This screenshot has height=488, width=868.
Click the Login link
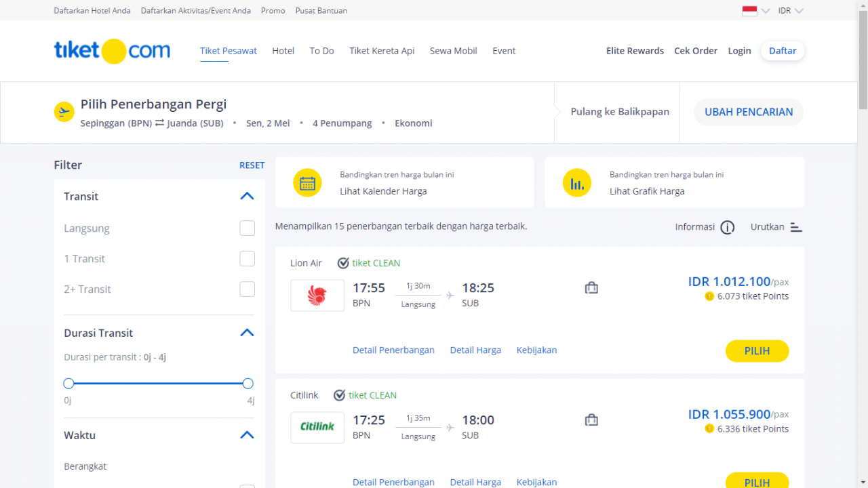coord(740,51)
